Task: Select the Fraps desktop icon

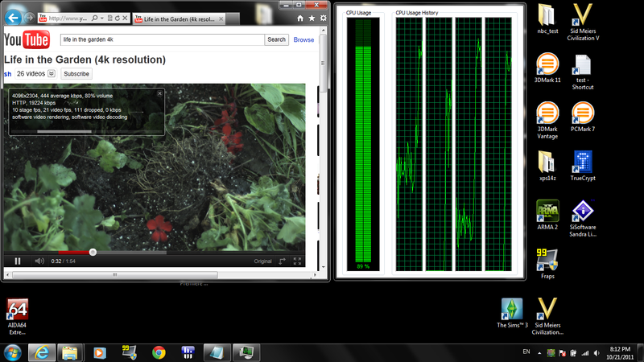Action: (547, 264)
